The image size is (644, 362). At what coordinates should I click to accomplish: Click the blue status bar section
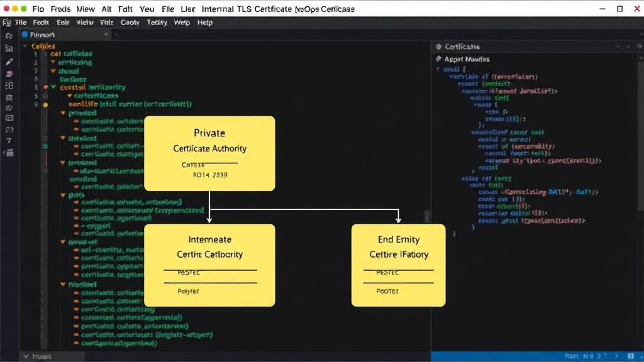[537, 356]
